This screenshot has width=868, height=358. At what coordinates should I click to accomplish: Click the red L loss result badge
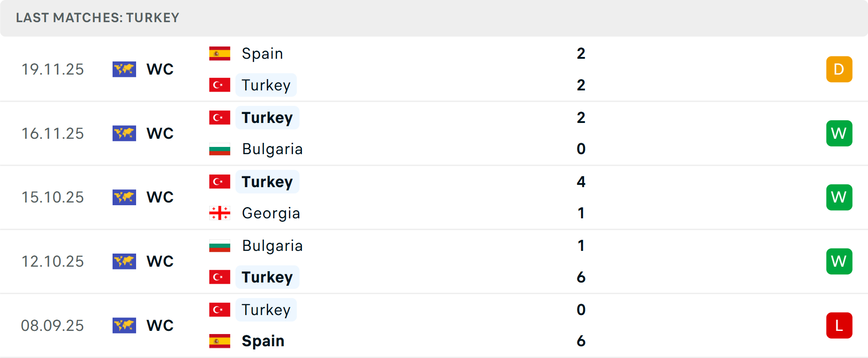[x=839, y=325]
